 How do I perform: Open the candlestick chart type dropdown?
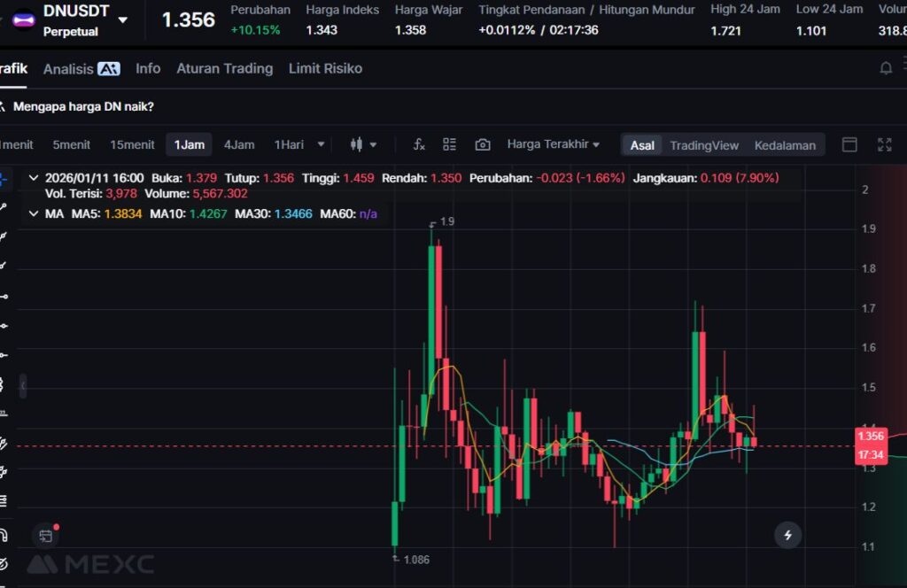pyautogui.click(x=363, y=144)
